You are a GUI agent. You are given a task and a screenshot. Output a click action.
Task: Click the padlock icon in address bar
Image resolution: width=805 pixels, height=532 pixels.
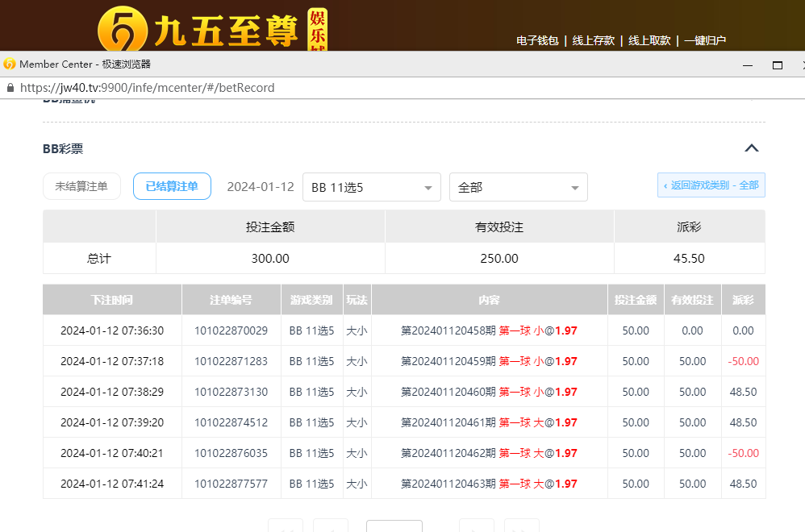click(x=10, y=88)
